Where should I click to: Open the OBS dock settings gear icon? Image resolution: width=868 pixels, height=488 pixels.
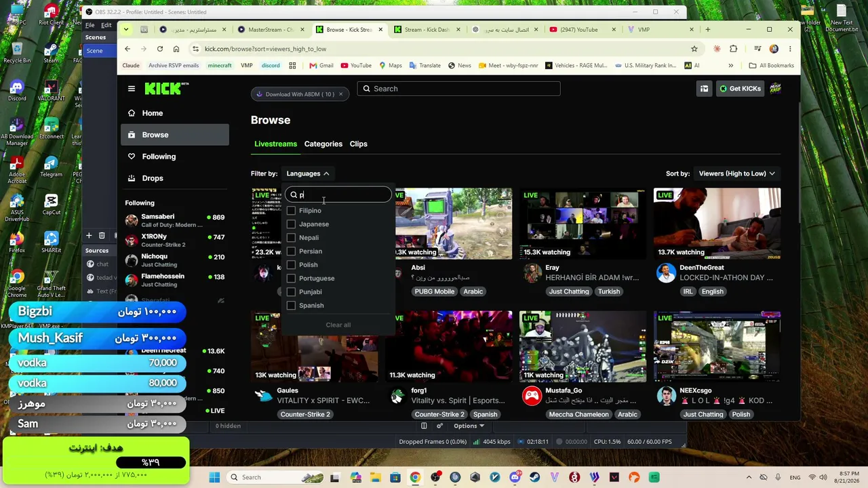click(439, 426)
